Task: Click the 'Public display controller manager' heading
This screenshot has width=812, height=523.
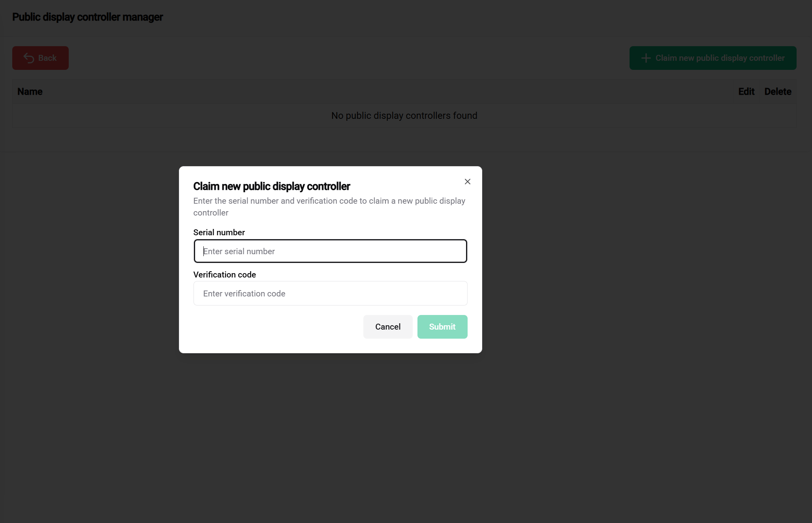Action: pyautogui.click(x=87, y=17)
